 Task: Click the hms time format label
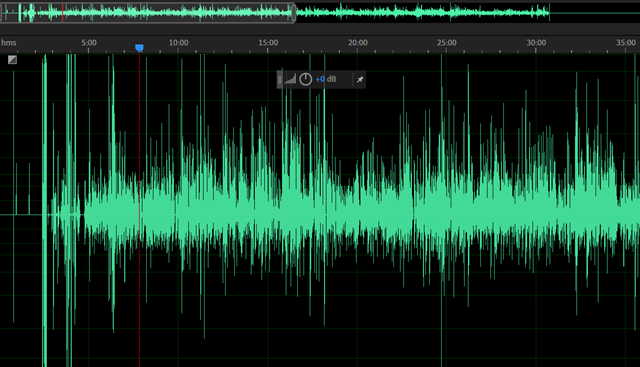[9, 42]
